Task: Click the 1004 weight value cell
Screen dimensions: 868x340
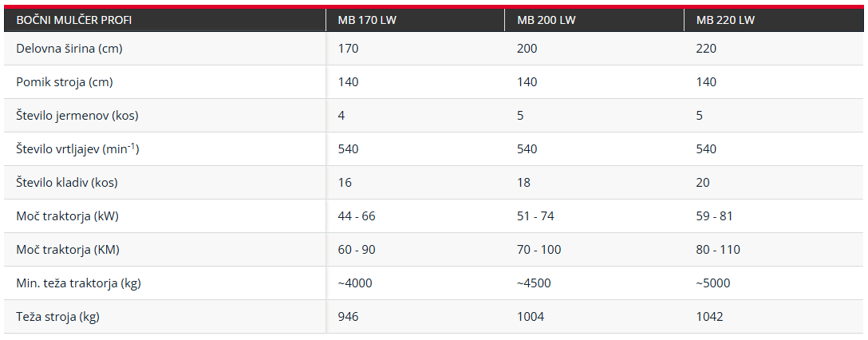Action: coord(594,317)
